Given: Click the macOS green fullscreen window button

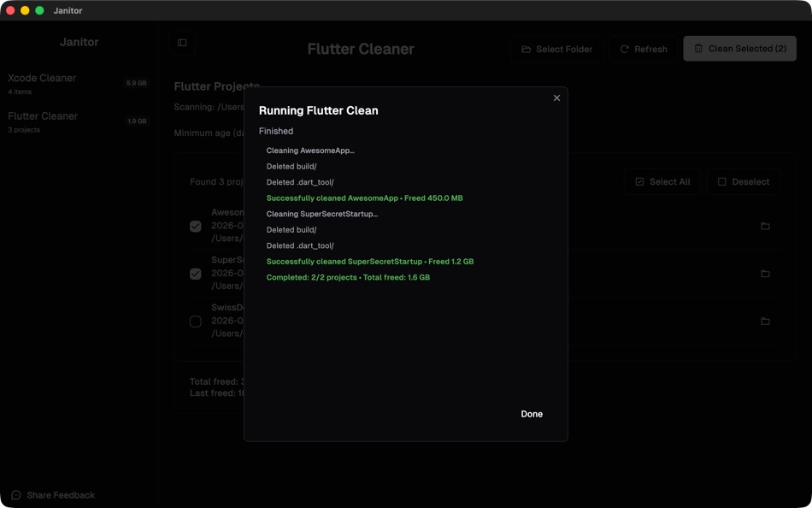Looking at the screenshot, I should (x=39, y=10).
